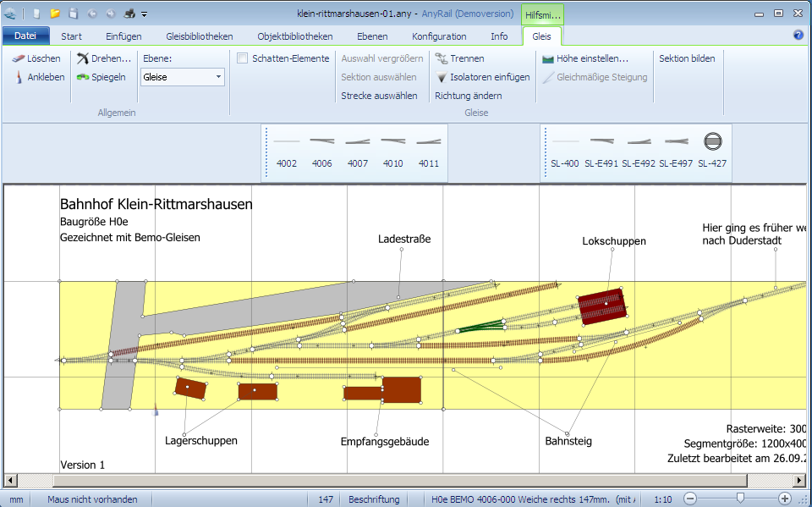
Task: Open the Objektbibliotheken tab
Action: (295, 36)
